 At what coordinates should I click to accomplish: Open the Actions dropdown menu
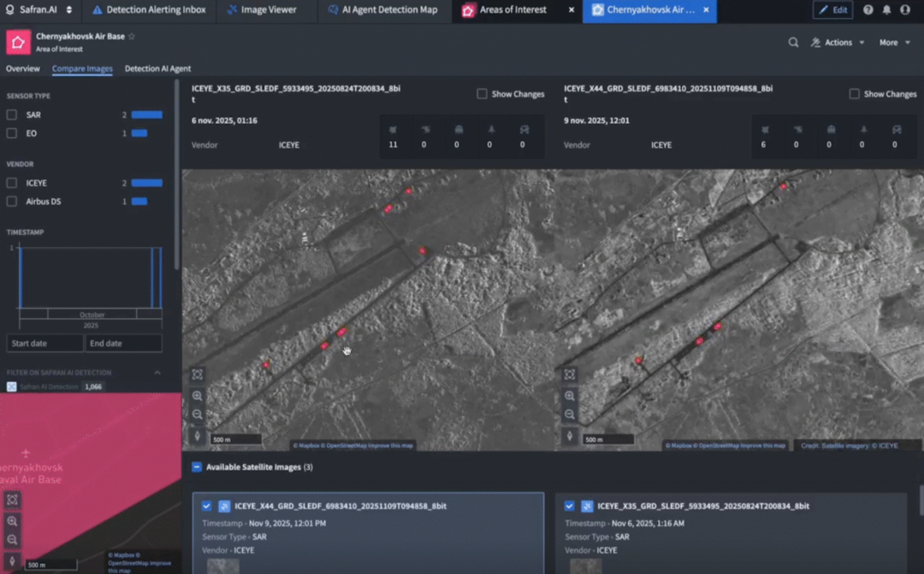[838, 43]
